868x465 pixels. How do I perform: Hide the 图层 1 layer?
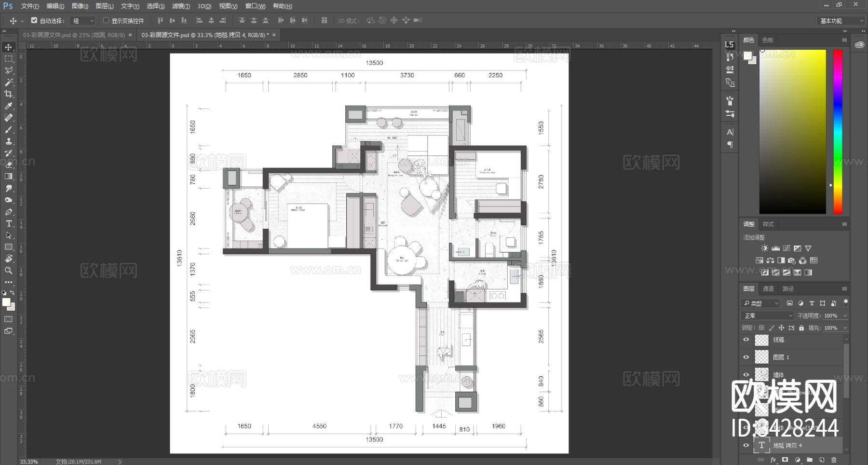[x=746, y=357]
